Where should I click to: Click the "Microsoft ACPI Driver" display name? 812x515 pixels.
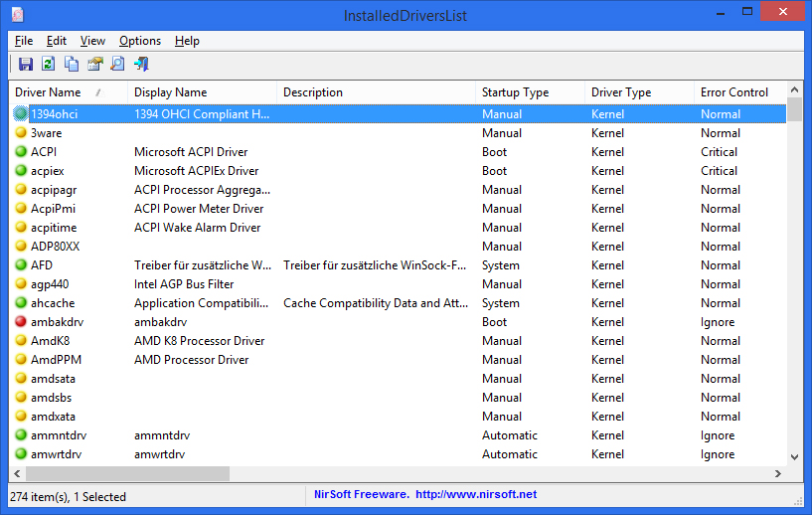coord(191,152)
